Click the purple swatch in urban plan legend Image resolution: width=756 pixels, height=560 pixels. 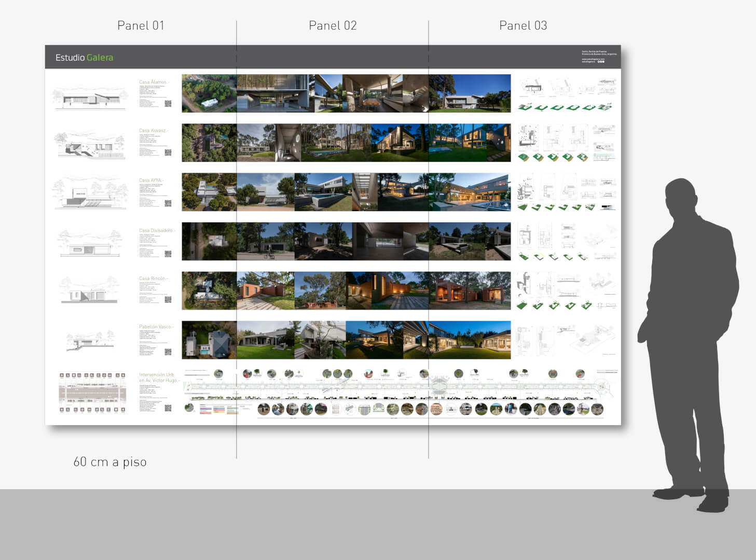tap(205, 408)
